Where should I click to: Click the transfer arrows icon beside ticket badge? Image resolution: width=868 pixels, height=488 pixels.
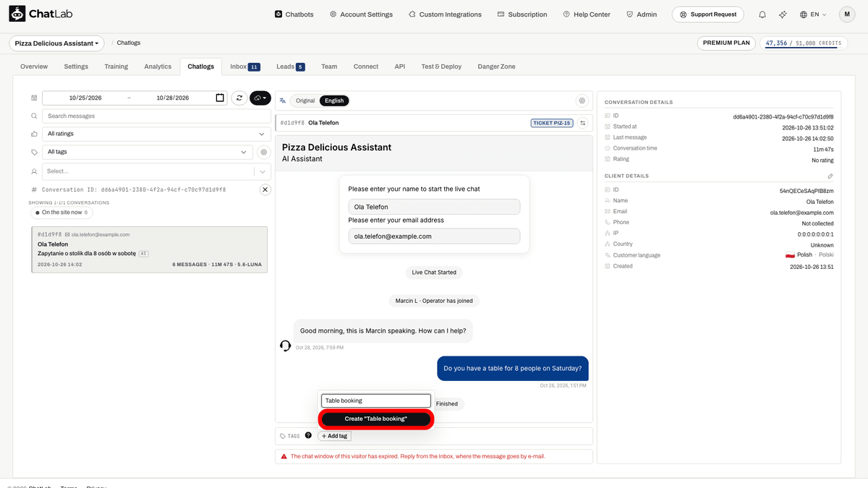tap(582, 123)
